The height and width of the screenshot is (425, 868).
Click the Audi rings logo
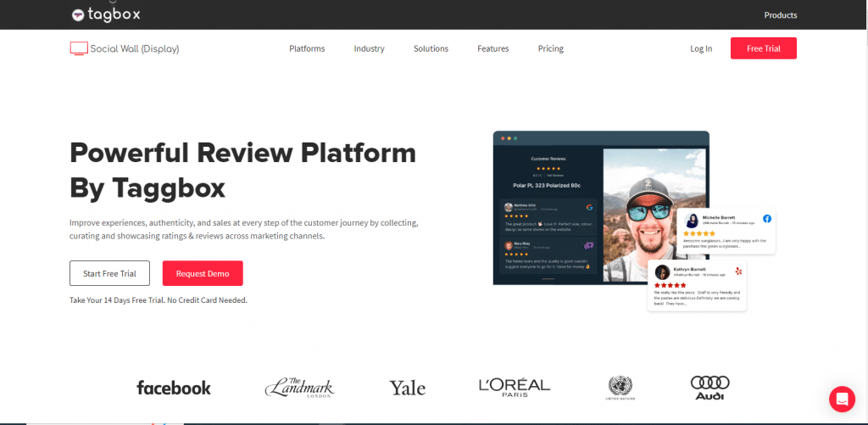(x=710, y=388)
